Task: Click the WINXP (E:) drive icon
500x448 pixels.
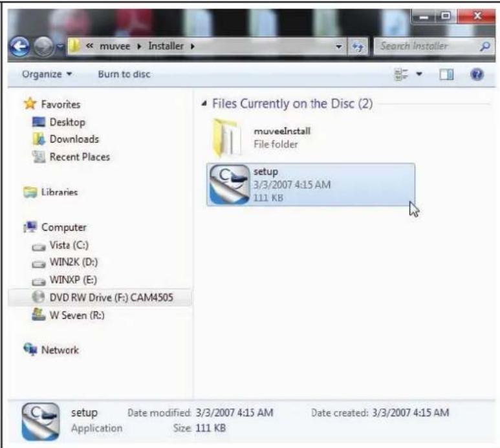Action: (39, 282)
